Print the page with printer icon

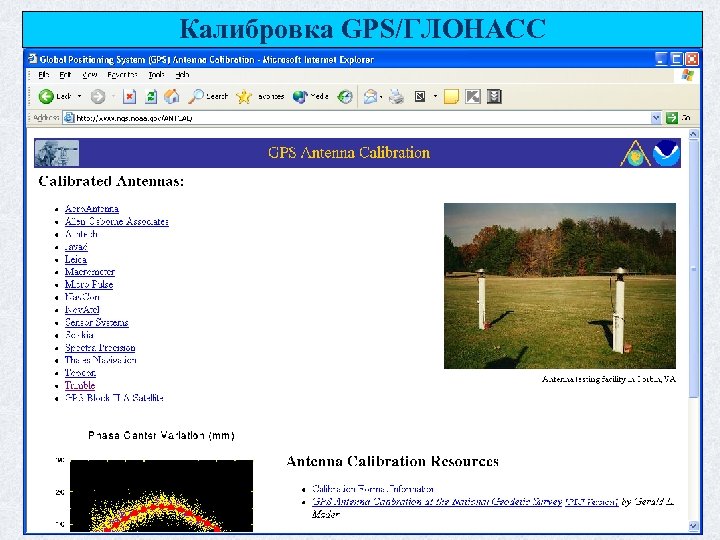[396, 96]
